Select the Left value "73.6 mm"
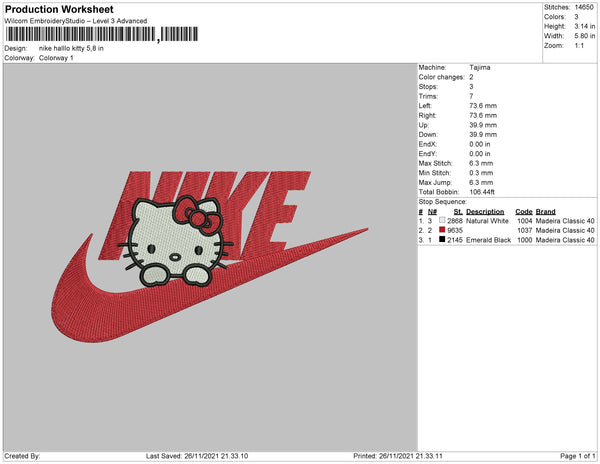The height and width of the screenshot is (464, 600). tap(483, 106)
